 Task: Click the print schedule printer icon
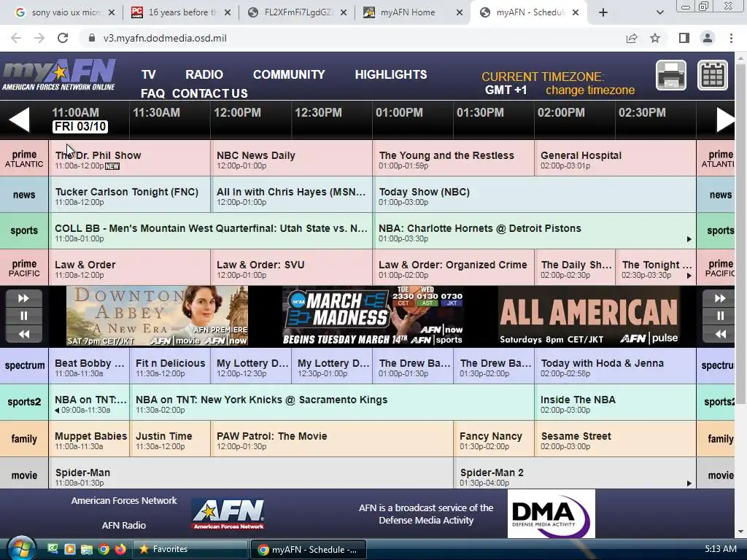[x=671, y=75]
